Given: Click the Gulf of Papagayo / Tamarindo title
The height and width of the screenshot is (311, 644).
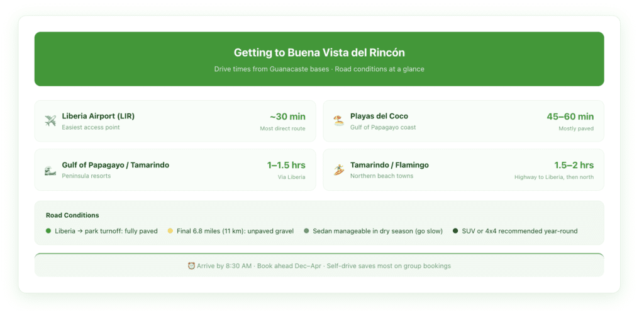Looking at the screenshot, I should tap(115, 165).
